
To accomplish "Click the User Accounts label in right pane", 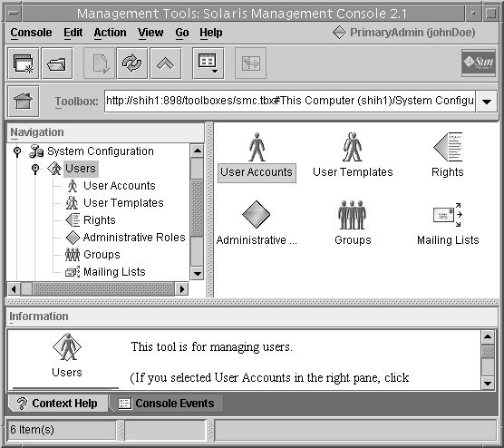I will click(257, 172).
